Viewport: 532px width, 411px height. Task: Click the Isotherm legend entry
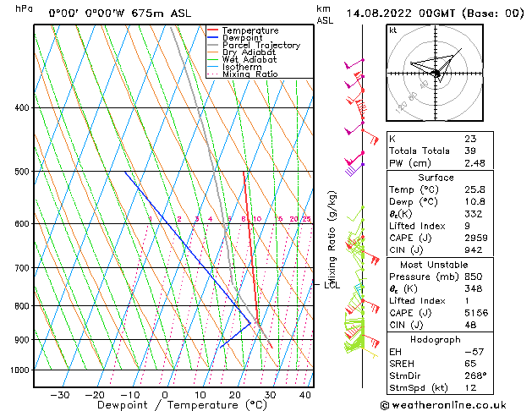(234, 67)
